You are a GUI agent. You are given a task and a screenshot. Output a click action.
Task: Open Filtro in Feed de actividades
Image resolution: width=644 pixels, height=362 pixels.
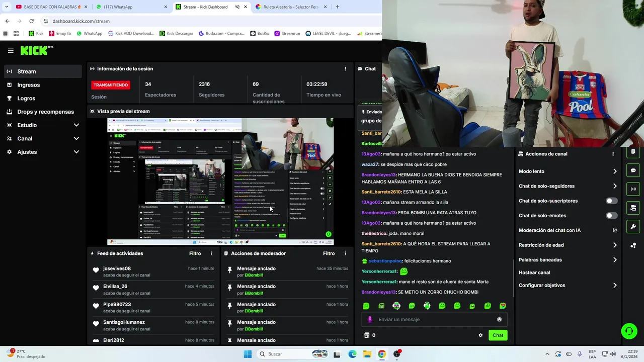coord(195,254)
